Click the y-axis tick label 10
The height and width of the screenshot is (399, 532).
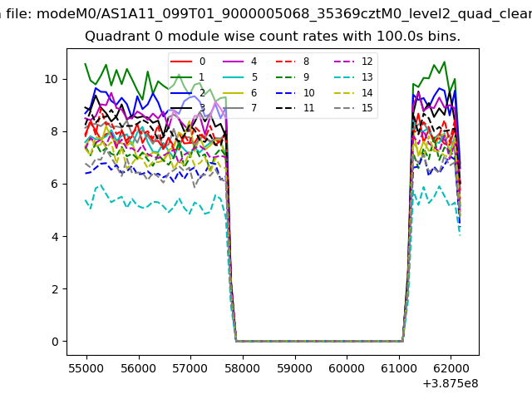pos(49,79)
